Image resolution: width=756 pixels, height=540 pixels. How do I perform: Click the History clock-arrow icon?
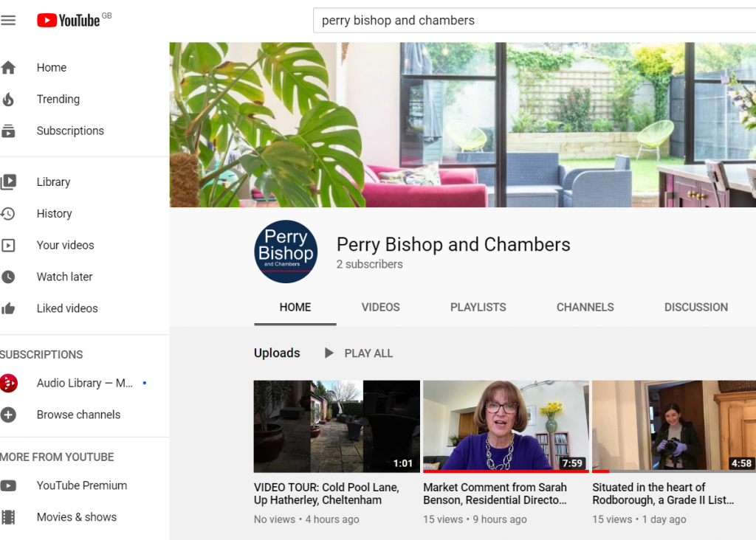pos(8,213)
